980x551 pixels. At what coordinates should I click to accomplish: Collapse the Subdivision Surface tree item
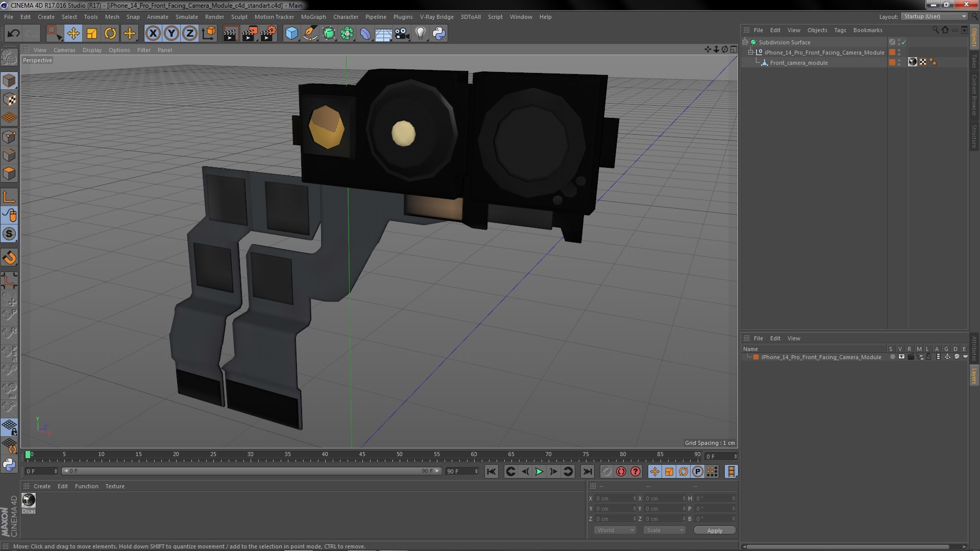tap(745, 42)
